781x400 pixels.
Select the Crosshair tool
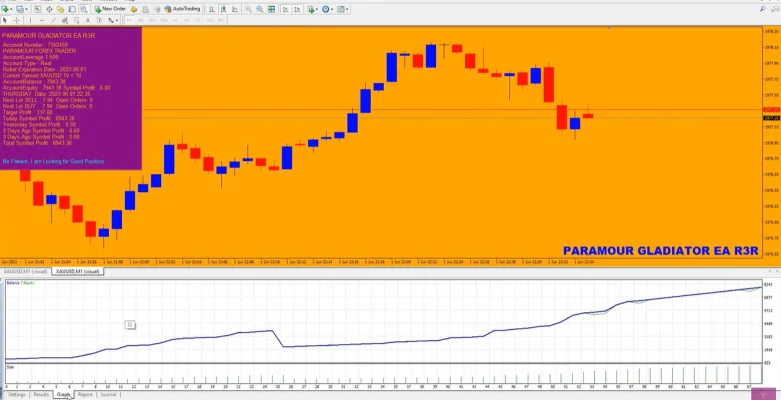(x=16, y=20)
